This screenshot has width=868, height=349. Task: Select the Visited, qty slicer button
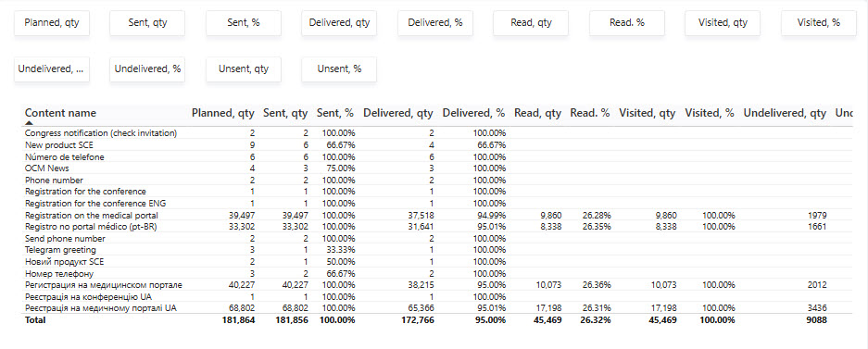click(x=723, y=22)
